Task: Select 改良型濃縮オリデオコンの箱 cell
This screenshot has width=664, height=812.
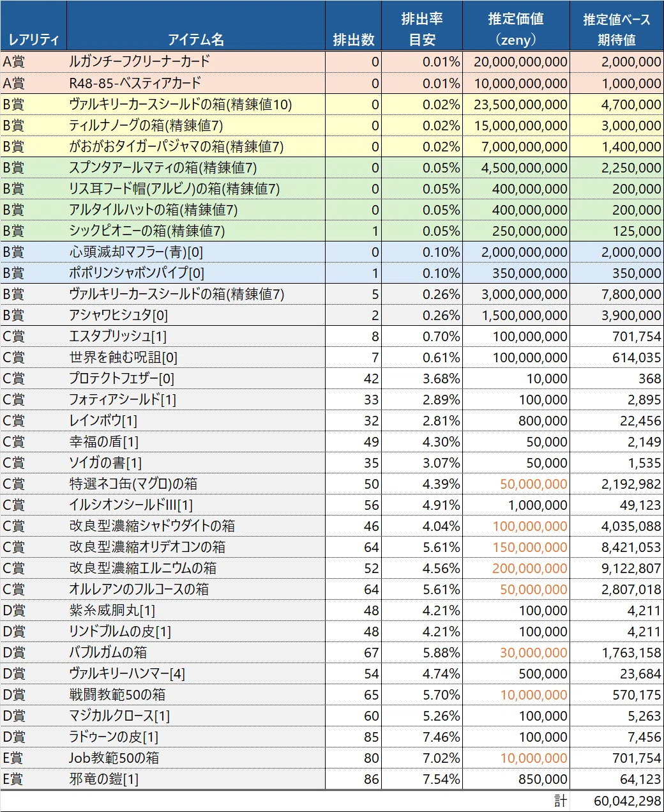Action: pos(196,547)
